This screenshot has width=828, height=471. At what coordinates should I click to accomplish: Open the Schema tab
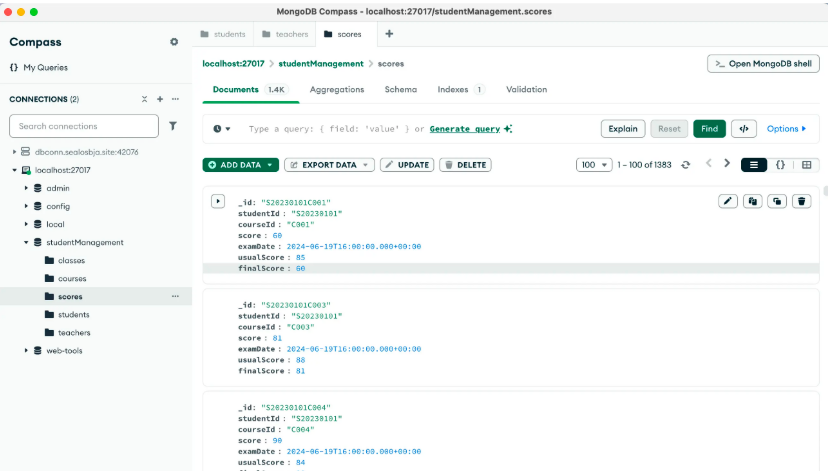[x=401, y=90]
